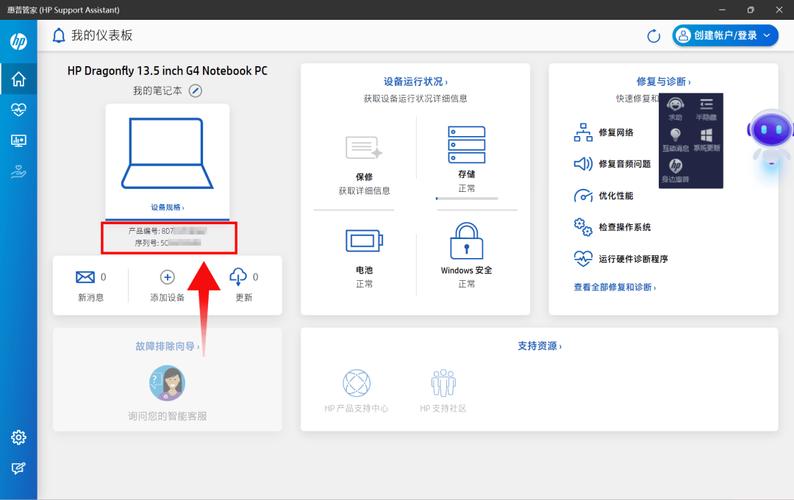Viewport: 794px width, 500px height.
Task: Open the health heart icon in sidebar
Action: (x=18, y=110)
